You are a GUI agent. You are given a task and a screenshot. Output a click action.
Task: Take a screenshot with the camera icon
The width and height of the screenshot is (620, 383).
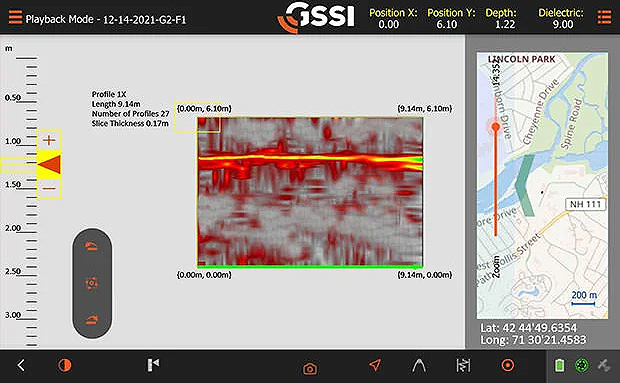click(x=310, y=368)
